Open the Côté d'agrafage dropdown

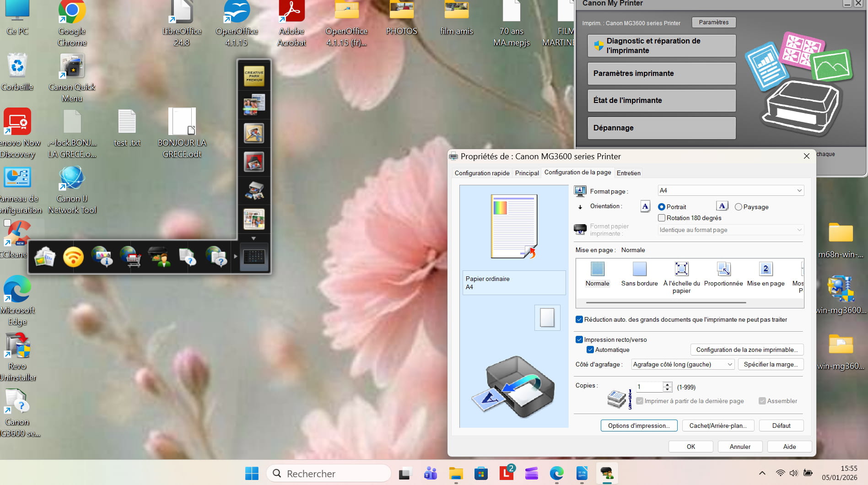[x=682, y=364]
